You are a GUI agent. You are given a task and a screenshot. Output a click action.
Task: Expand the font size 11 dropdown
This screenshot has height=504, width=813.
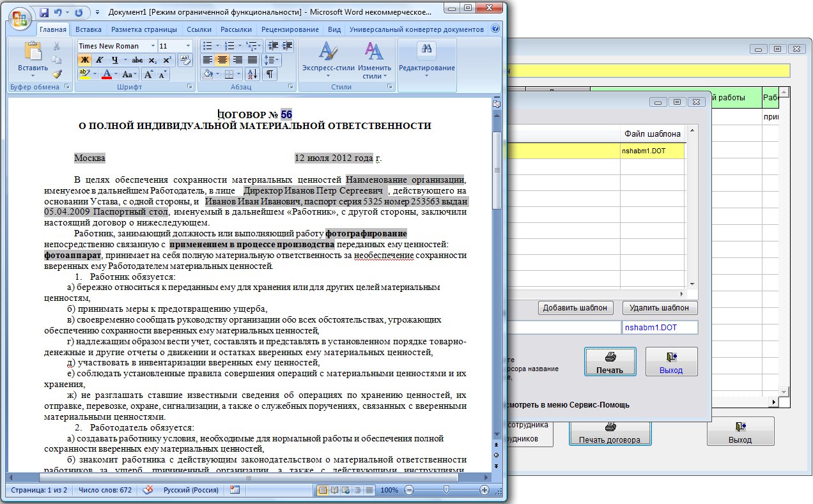point(188,46)
